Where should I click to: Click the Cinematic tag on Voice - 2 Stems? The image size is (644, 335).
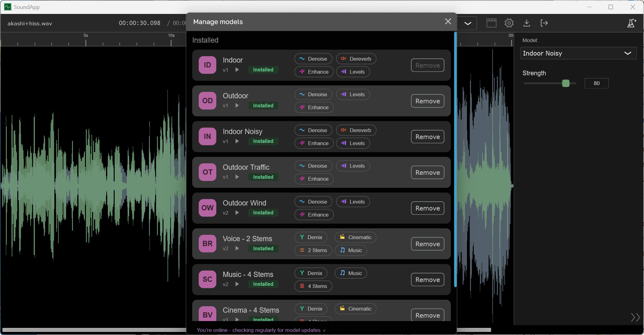point(355,237)
